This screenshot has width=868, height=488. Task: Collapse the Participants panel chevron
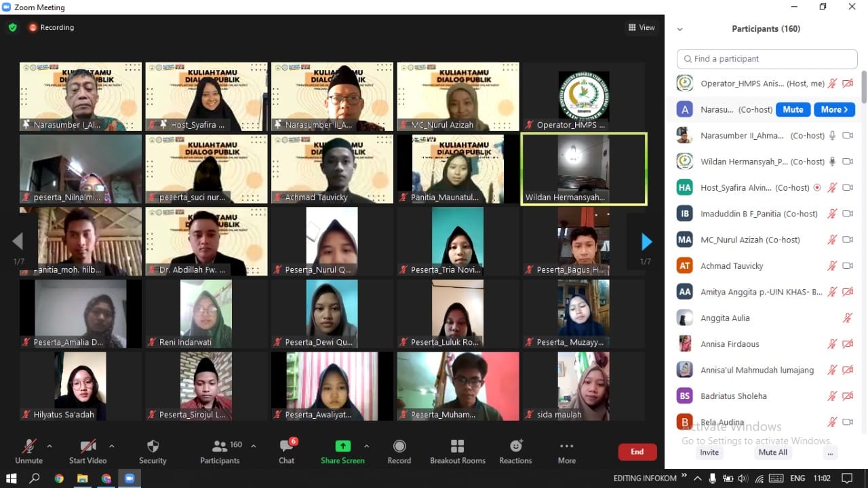point(680,29)
